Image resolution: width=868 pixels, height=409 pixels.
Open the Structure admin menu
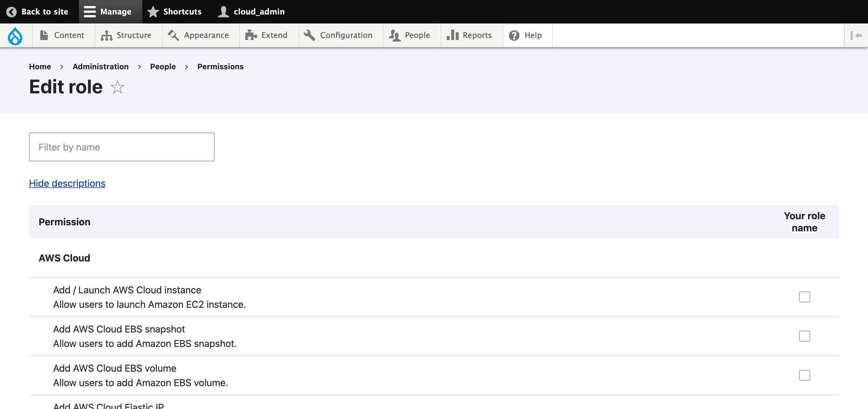coord(126,35)
